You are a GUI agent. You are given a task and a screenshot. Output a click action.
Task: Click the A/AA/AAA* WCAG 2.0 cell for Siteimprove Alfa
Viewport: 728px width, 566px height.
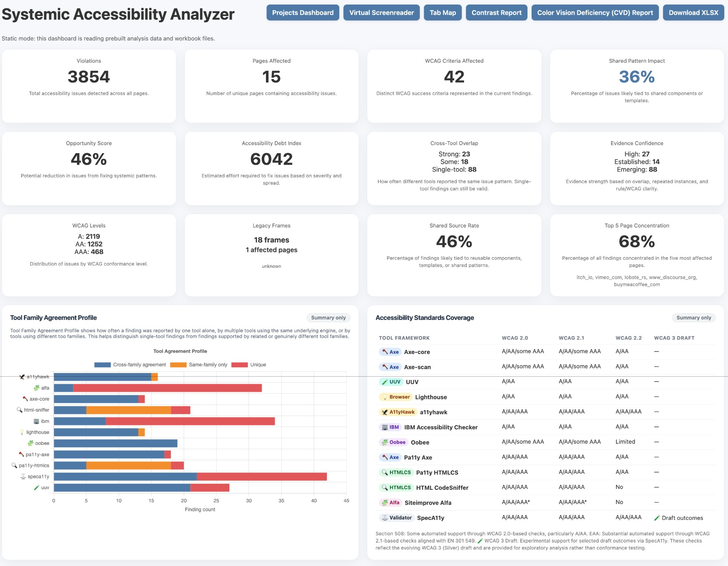click(516, 502)
